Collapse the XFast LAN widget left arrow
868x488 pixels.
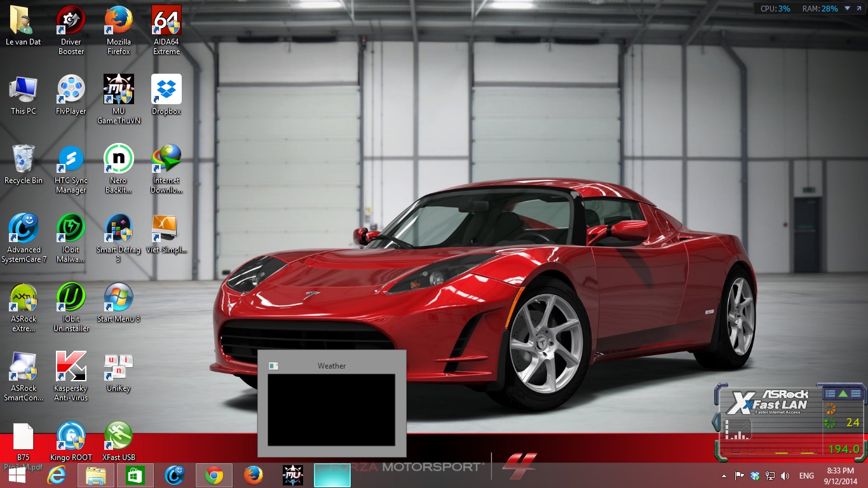click(x=715, y=423)
